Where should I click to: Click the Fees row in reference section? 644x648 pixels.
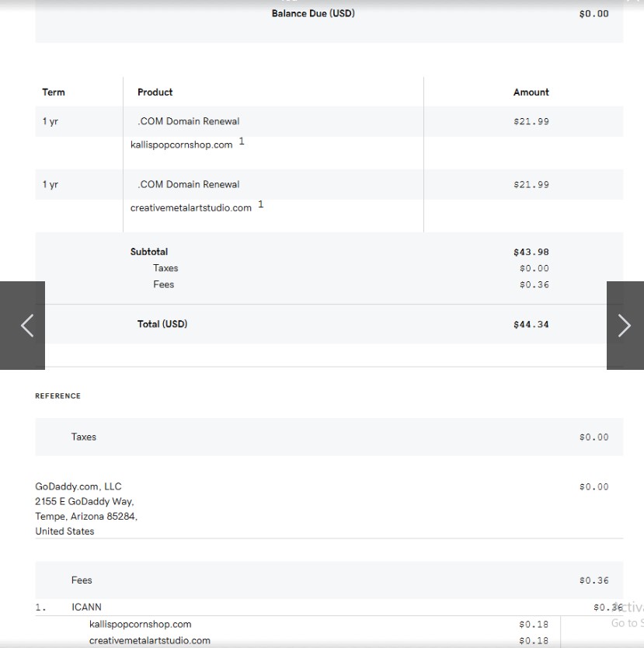pyautogui.click(x=82, y=580)
